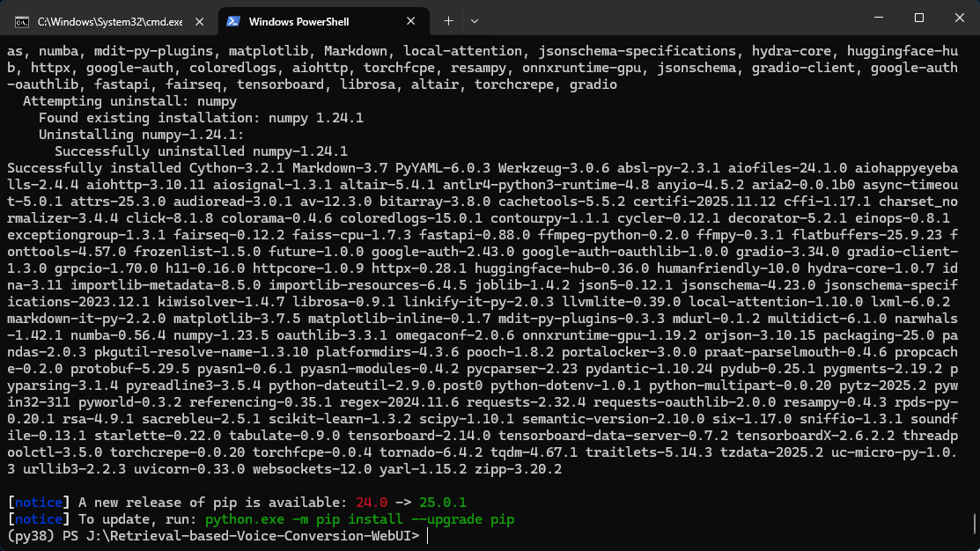Click 'faiss-cpu-1.7.3' package text
980x551 pixels.
tap(351, 235)
